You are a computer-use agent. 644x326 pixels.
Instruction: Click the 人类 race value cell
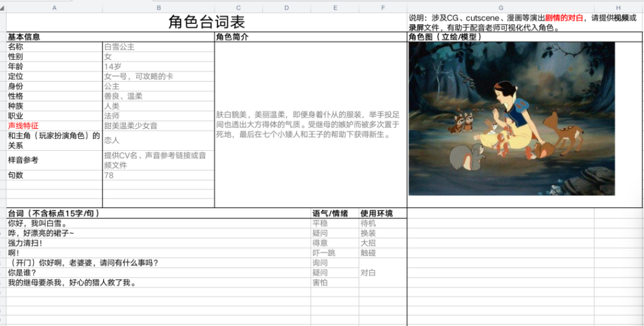click(x=158, y=106)
